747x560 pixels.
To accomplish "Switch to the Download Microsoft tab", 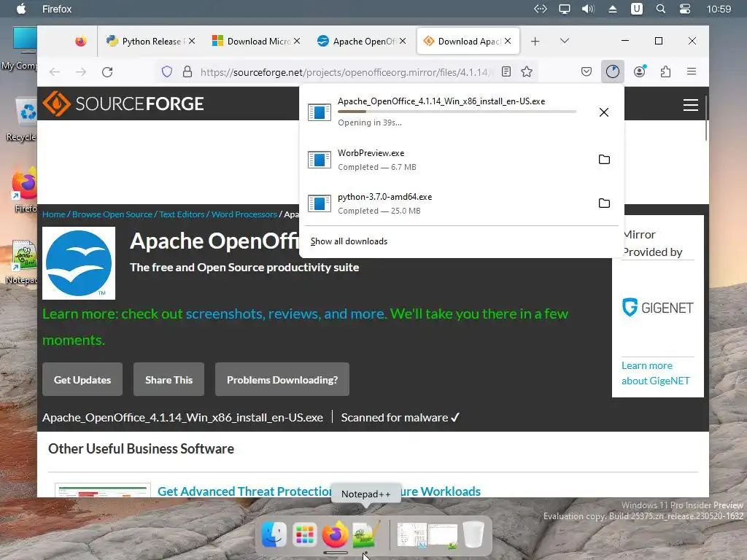I will pyautogui.click(x=255, y=42).
